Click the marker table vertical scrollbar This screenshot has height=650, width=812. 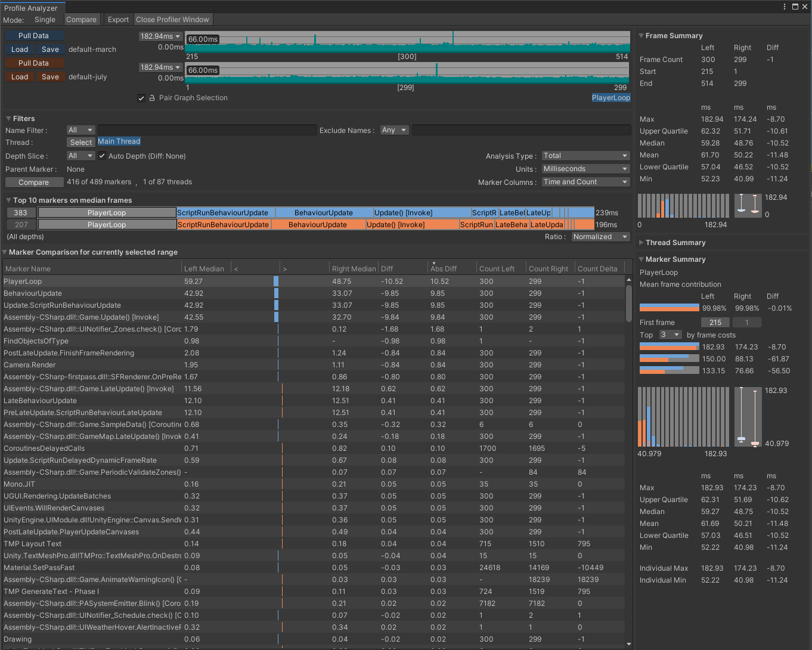628,304
